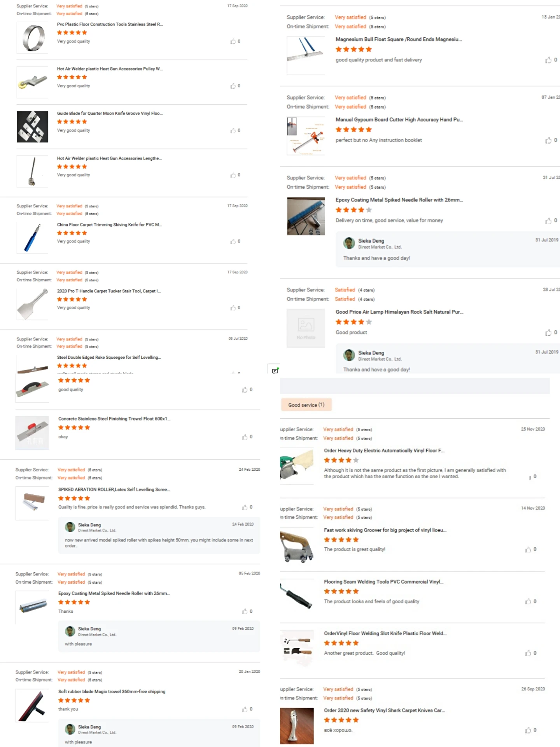Viewport: 560px width, 747px height.
Task: Open the gypsum board cutter thumbnail
Action: point(306,136)
